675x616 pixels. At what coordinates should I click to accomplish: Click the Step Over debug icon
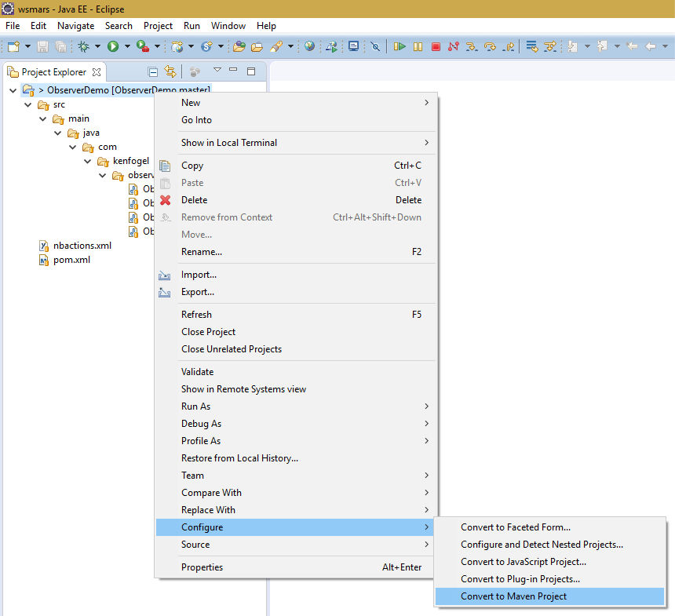tap(491, 47)
